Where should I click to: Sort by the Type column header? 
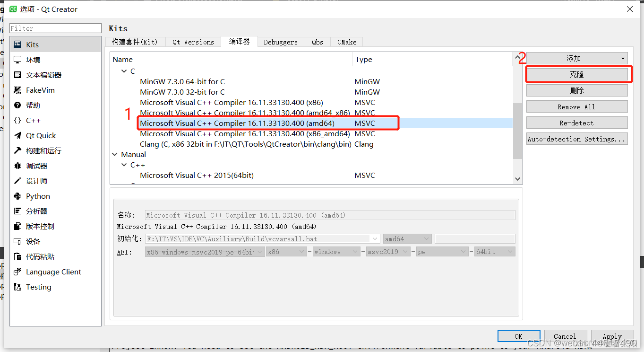432,59
